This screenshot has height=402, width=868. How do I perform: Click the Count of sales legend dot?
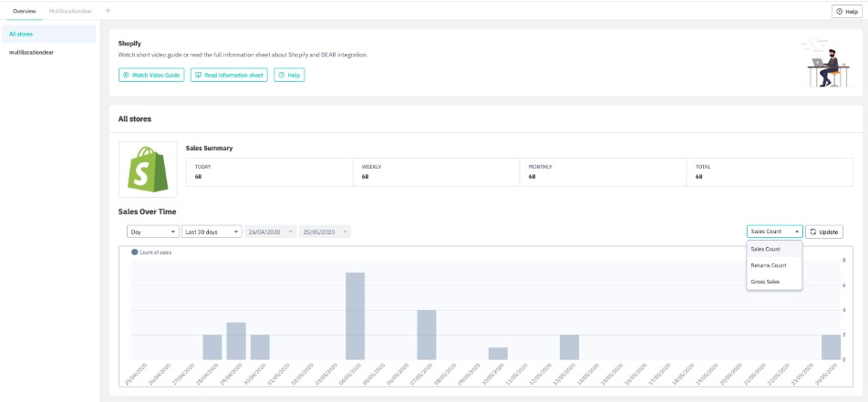[x=135, y=252]
